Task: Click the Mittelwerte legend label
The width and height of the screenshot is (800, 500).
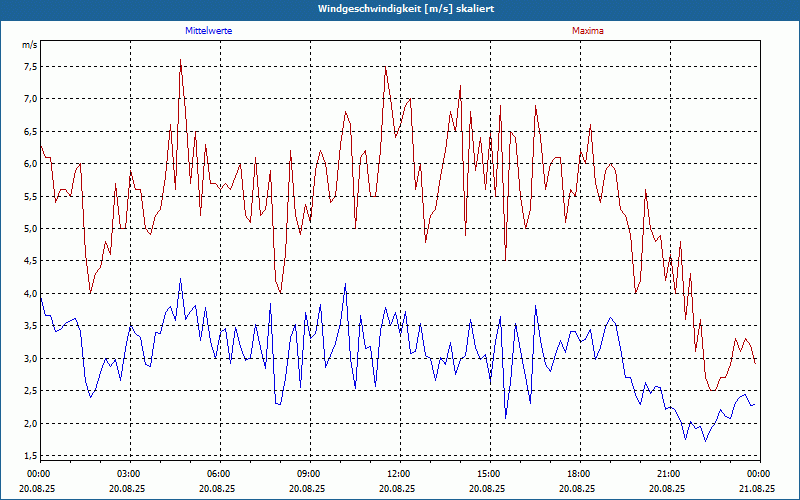Action: pos(208,31)
